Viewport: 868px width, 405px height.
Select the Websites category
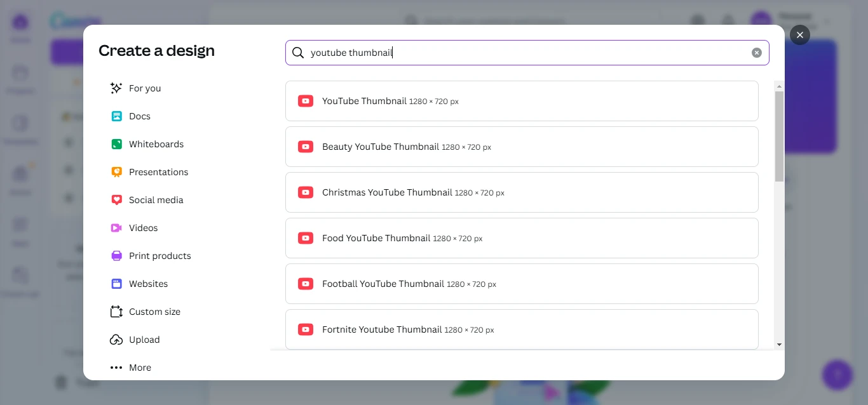(x=149, y=284)
